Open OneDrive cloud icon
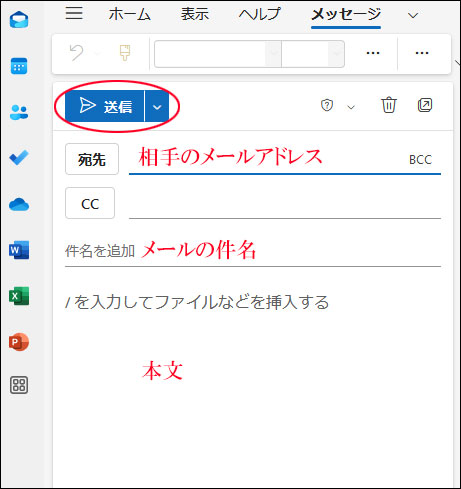 (x=19, y=204)
